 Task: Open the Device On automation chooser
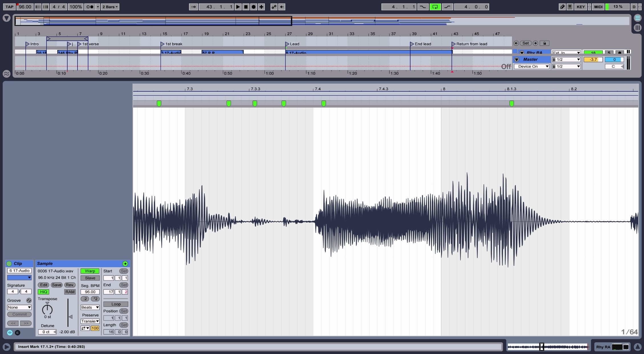coord(532,67)
